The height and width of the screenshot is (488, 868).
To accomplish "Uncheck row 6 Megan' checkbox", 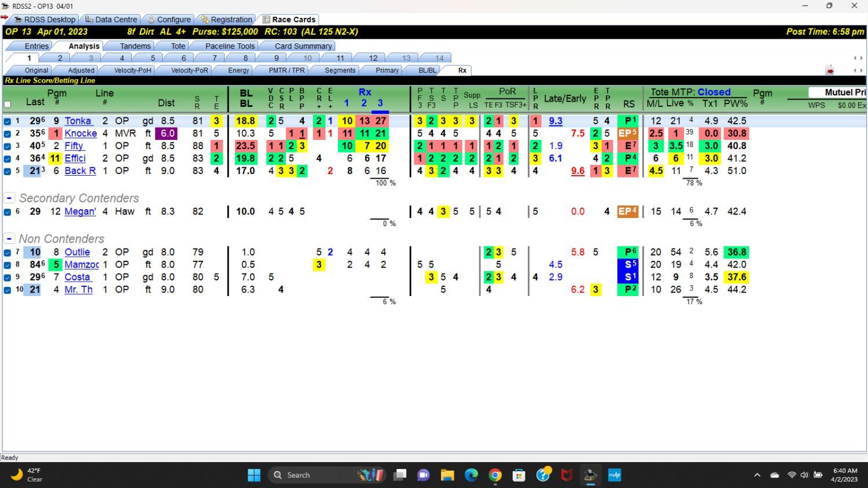I will (8, 212).
